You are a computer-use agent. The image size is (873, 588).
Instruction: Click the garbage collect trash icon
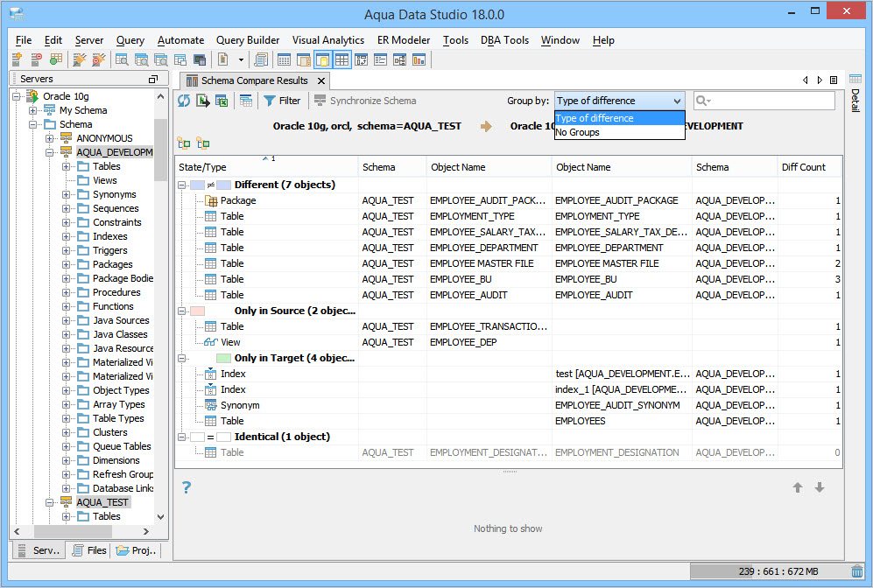coord(857,571)
